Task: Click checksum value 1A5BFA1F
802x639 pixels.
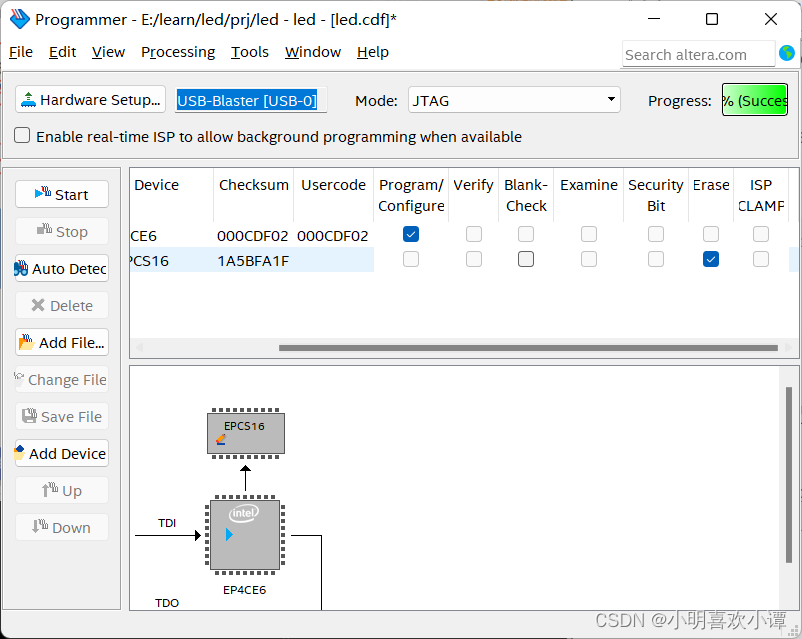Action: click(x=253, y=261)
